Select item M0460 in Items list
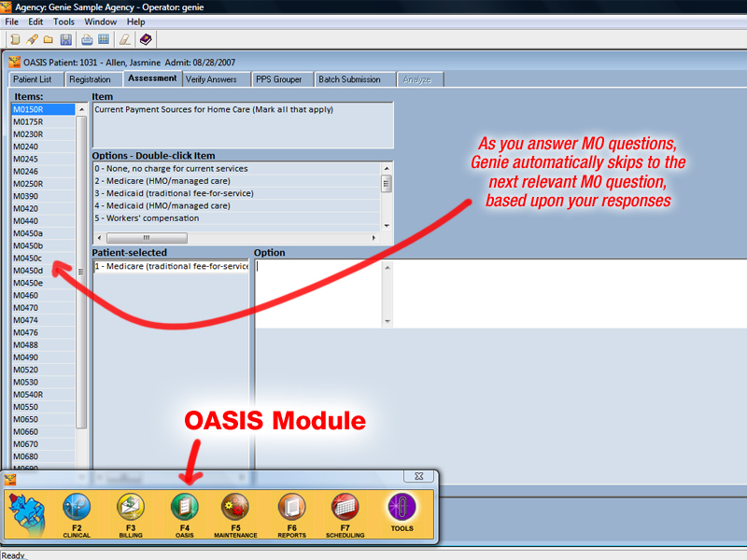This screenshot has height=560, width=747. pos(43,295)
